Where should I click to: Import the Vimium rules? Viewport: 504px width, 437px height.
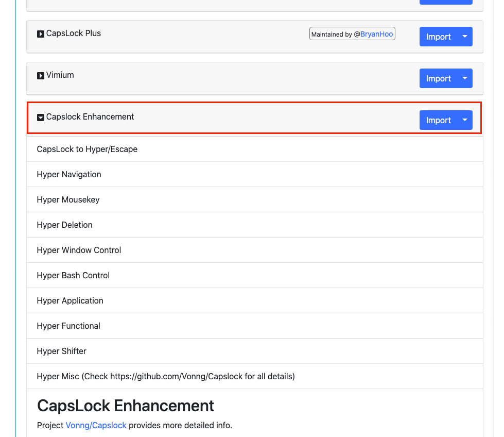coord(439,78)
